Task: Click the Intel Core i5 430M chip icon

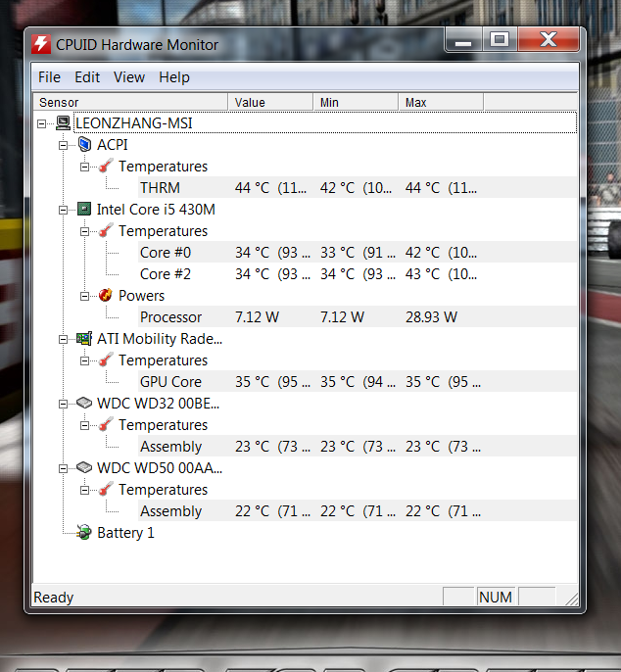Action: [84, 210]
